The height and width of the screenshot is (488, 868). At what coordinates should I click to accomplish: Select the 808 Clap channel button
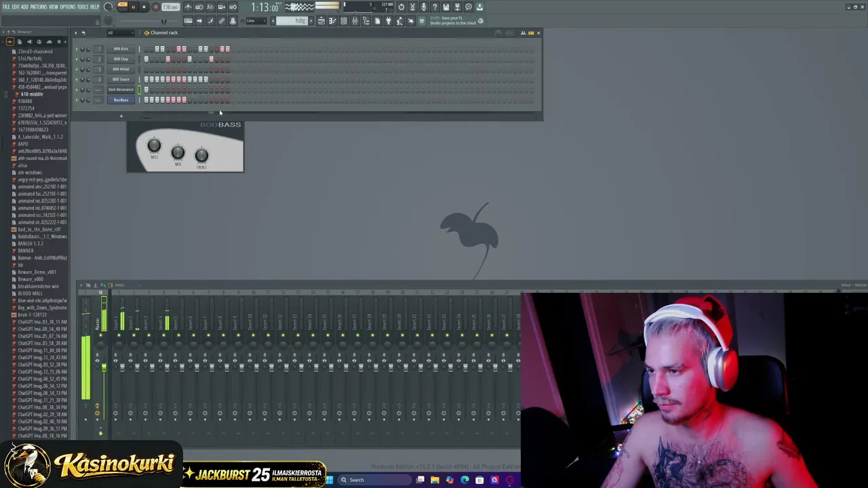(121, 59)
